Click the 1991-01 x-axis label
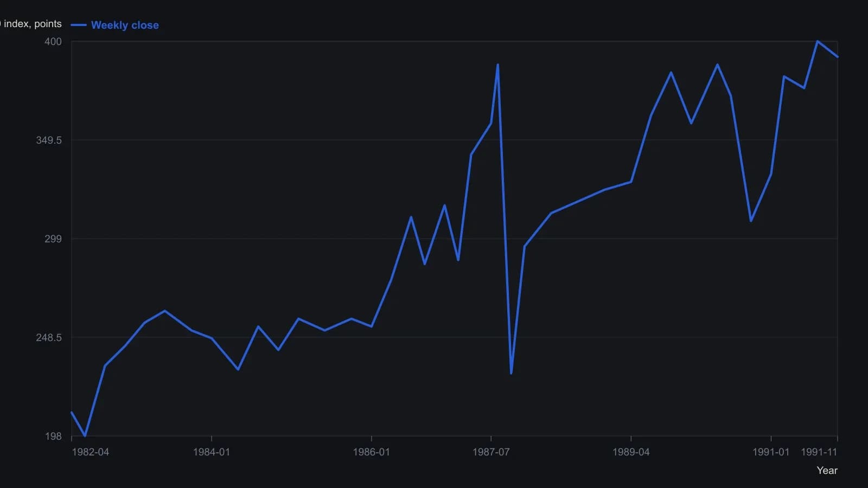868x488 pixels. [771, 452]
